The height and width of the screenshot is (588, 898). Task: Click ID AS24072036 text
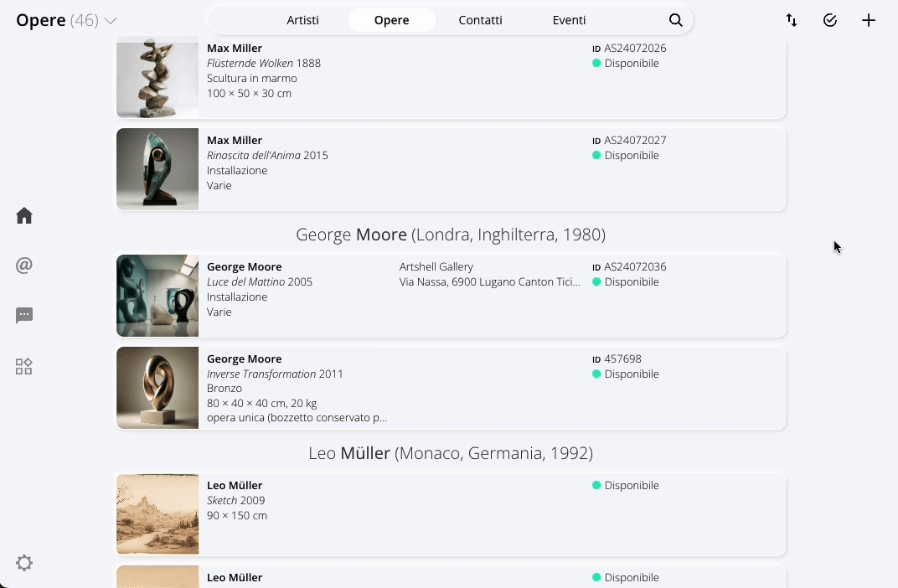click(629, 267)
